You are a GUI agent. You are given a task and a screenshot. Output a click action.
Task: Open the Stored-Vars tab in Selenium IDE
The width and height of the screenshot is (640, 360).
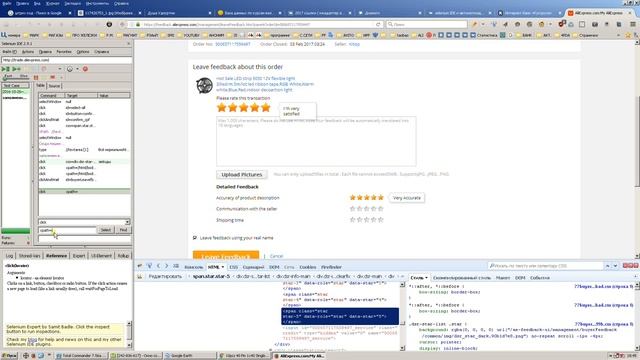[x=29, y=256]
